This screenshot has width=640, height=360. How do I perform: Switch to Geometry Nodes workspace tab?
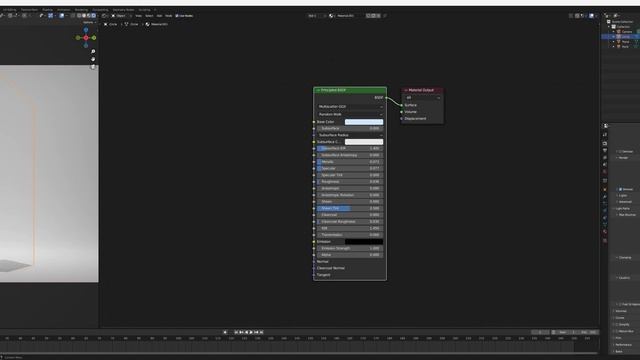(123, 10)
